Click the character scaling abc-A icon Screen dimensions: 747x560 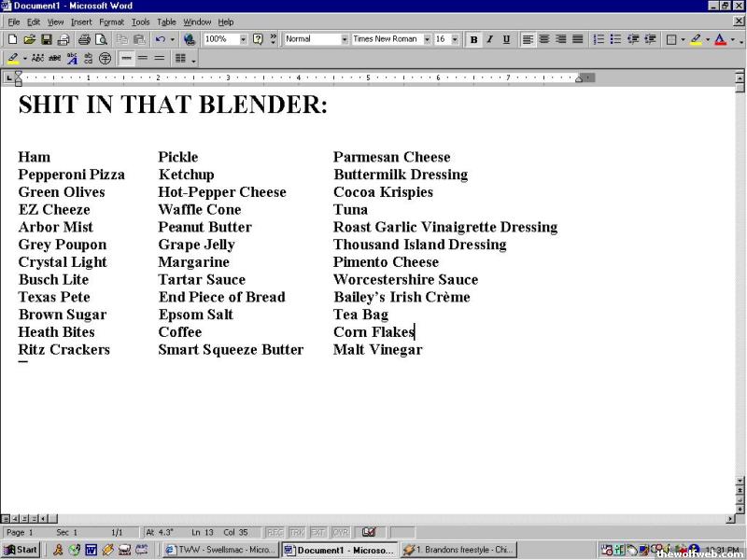pyautogui.click(x=72, y=59)
